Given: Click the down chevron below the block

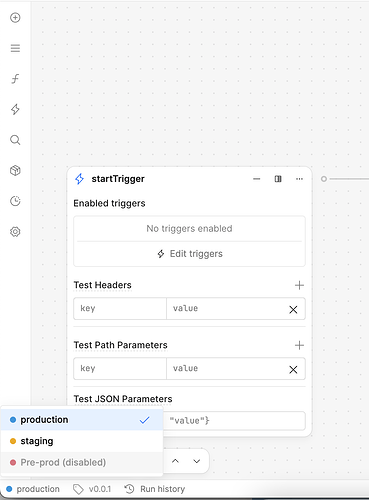Looking at the screenshot, I should click(x=197, y=461).
